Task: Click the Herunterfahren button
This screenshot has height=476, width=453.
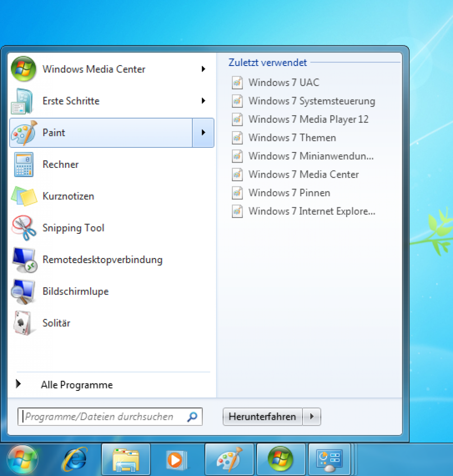Action: [263, 417]
